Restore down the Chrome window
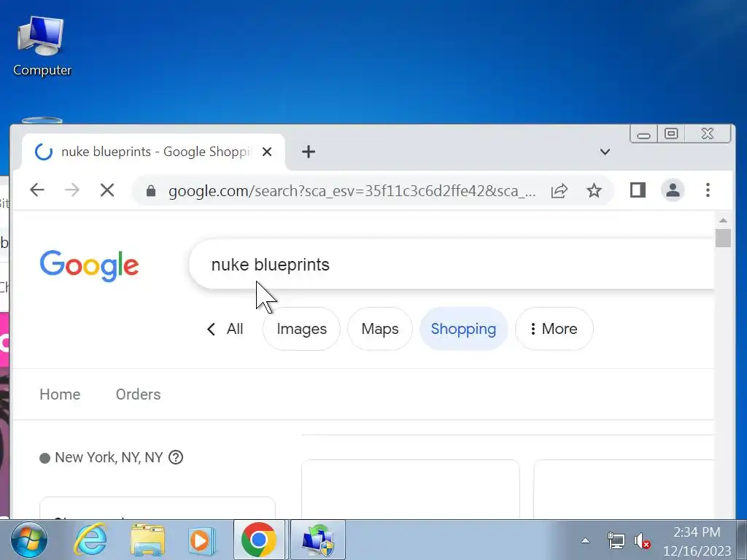 pos(671,134)
